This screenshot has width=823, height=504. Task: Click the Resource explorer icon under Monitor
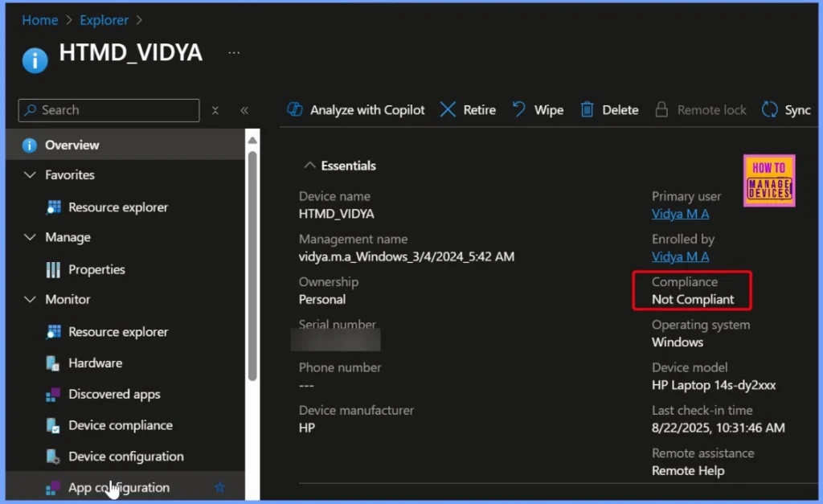pyautogui.click(x=54, y=332)
